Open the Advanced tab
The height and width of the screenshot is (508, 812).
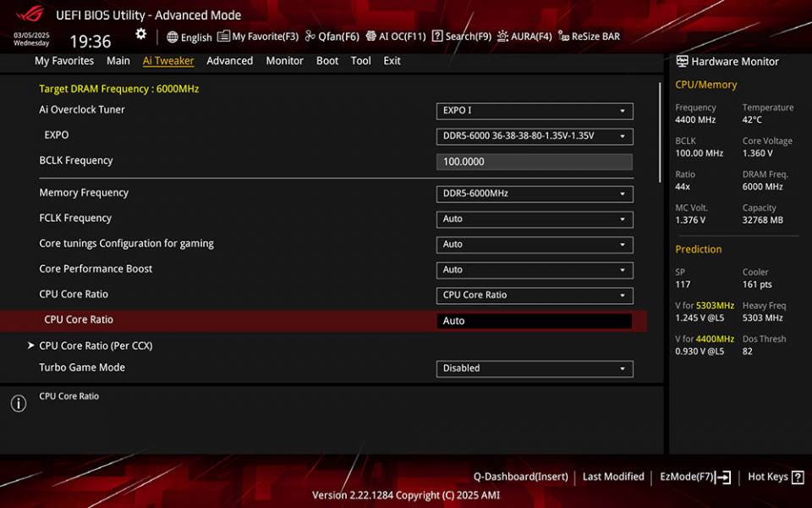(229, 61)
